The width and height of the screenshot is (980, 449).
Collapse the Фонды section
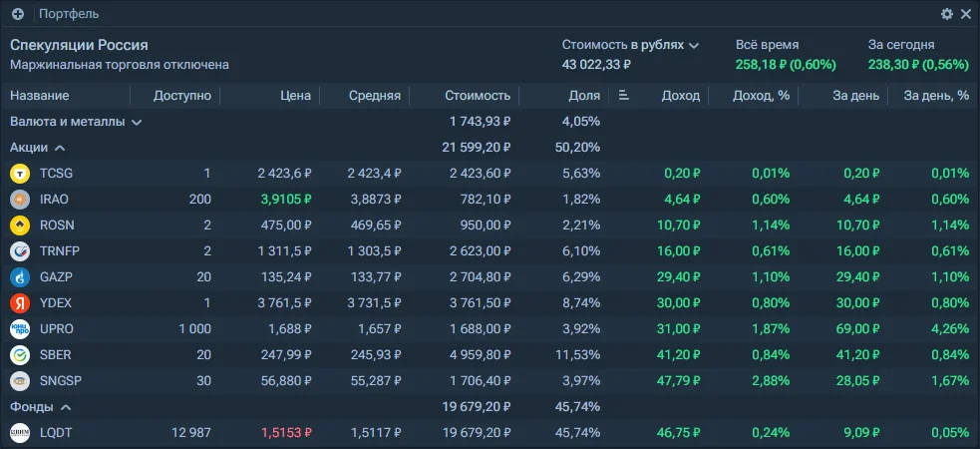(41, 407)
